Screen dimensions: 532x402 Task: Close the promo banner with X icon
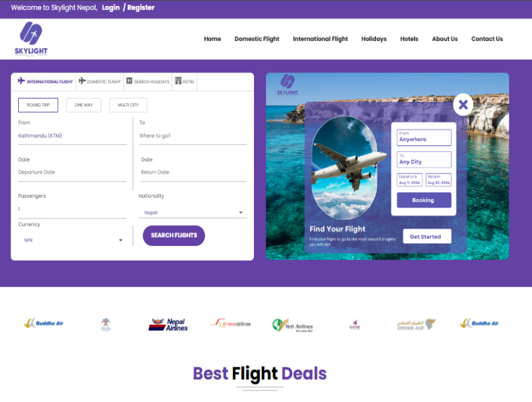pos(463,105)
